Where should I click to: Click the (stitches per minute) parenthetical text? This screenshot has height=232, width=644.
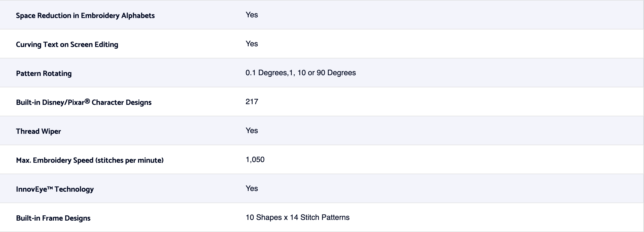pyautogui.click(x=129, y=160)
